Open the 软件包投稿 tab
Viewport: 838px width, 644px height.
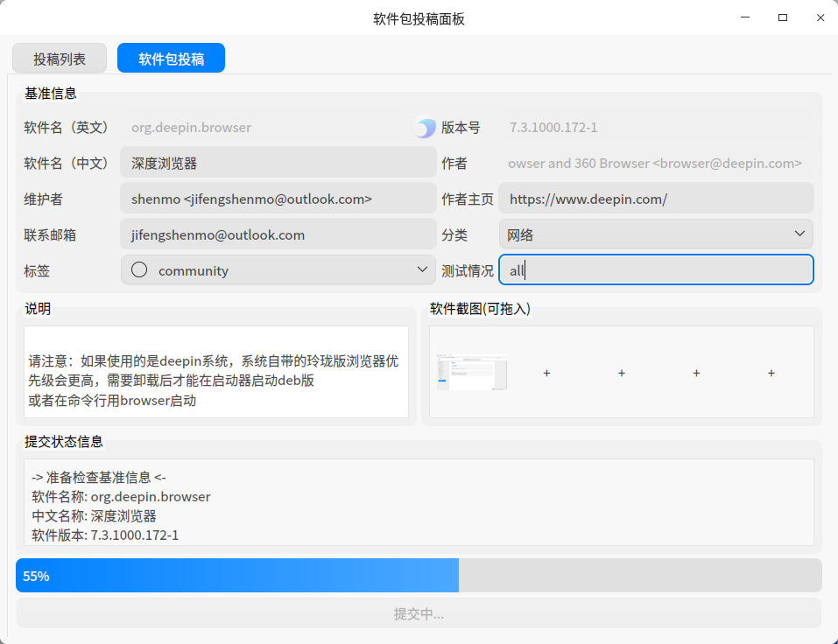(x=171, y=59)
